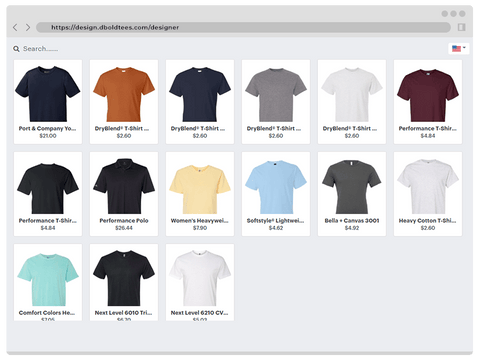Select the Performance Polo thumbnail
This screenshot has width=480, height=362.
[124, 186]
